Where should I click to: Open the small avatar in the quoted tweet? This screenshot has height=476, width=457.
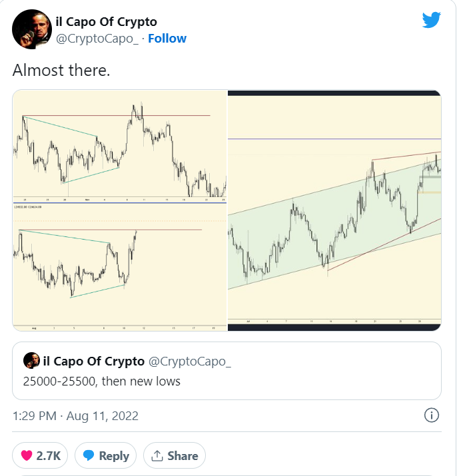click(31, 360)
